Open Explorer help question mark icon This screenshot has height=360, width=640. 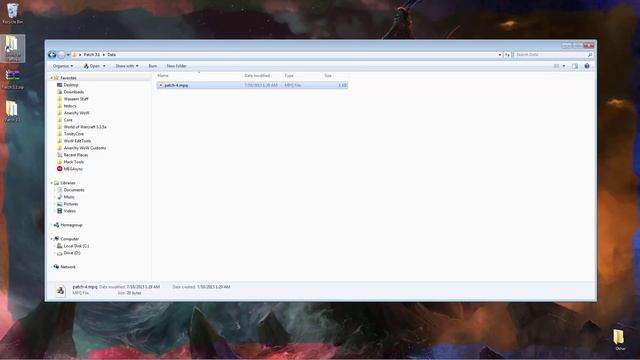point(587,66)
